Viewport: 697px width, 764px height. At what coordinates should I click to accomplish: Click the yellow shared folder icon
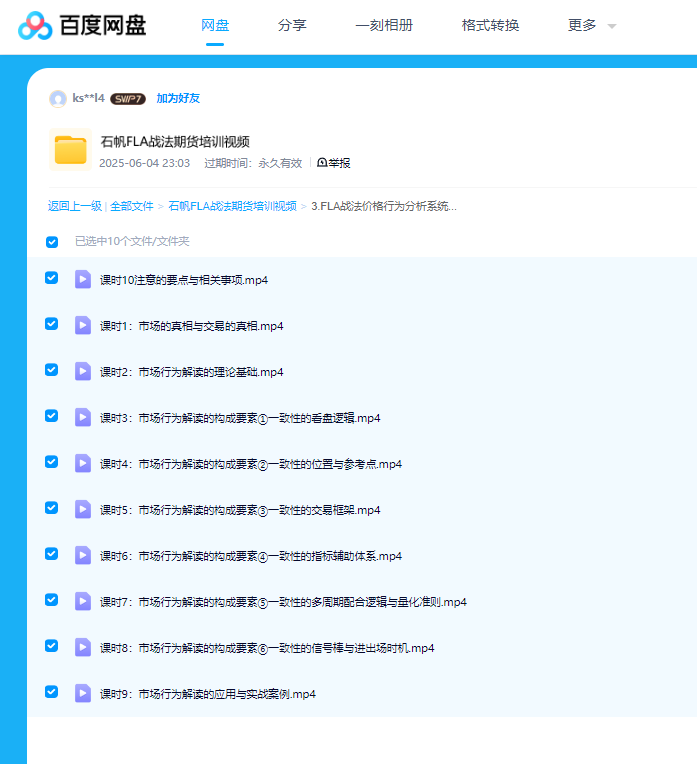tap(70, 150)
